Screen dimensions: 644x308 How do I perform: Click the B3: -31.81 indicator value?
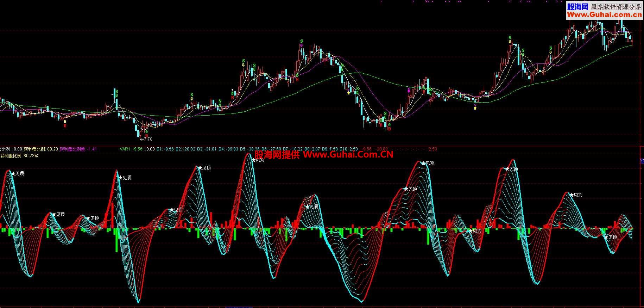tap(207, 149)
